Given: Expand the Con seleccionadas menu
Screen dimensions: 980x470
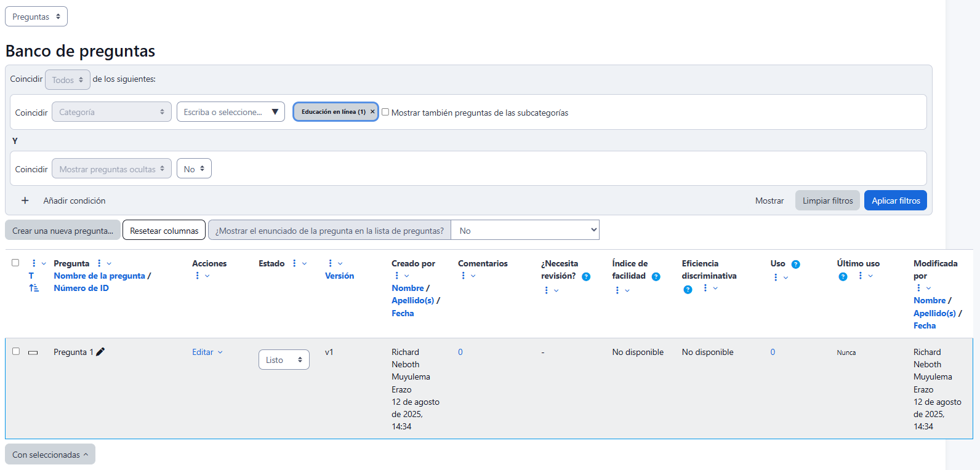Looking at the screenshot, I should (50, 455).
